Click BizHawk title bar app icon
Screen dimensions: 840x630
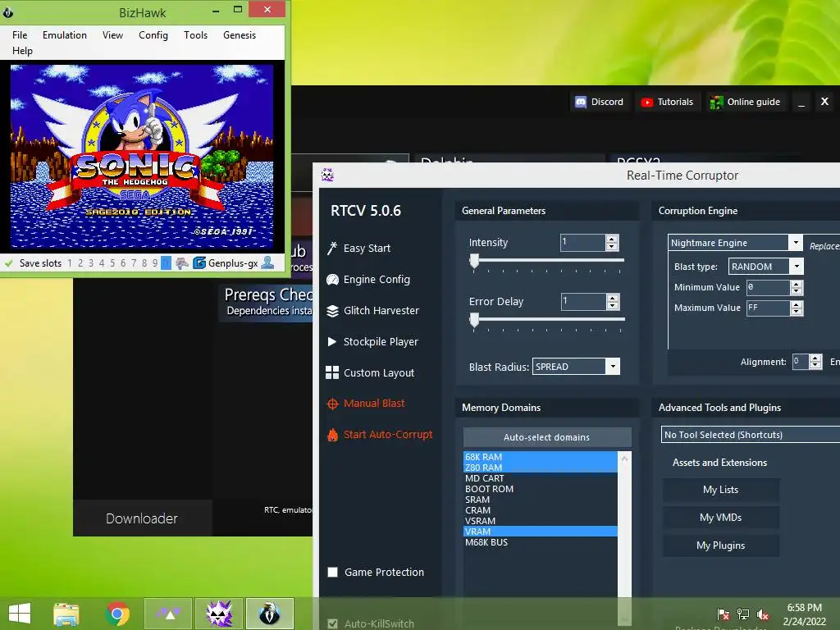pyautogui.click(x=8, y=11)
